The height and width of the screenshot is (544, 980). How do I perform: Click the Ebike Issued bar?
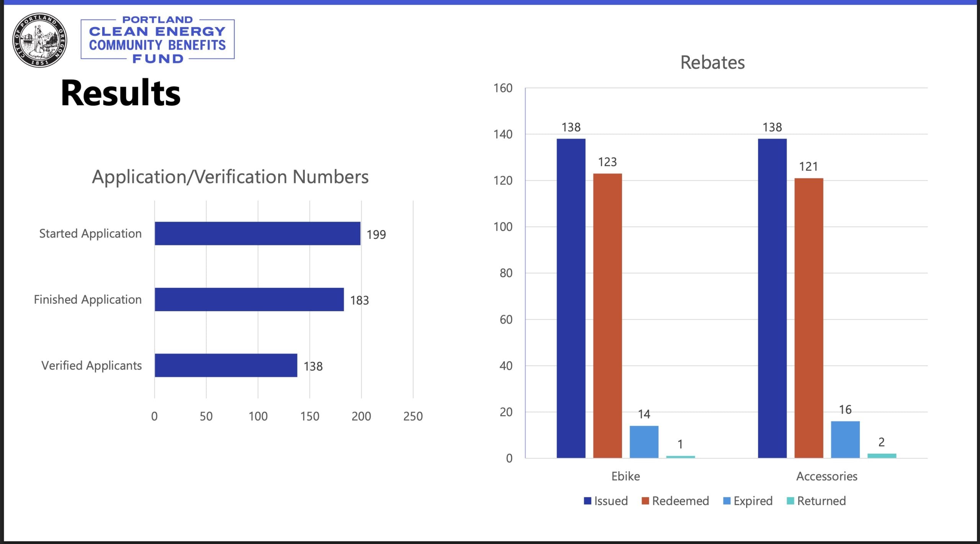571,298
